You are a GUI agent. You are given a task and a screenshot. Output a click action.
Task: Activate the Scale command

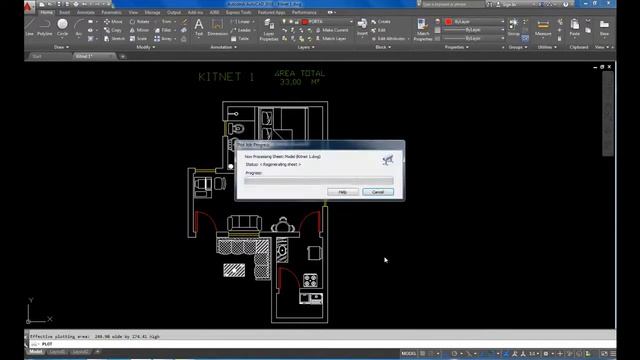(x=138, y=39)
